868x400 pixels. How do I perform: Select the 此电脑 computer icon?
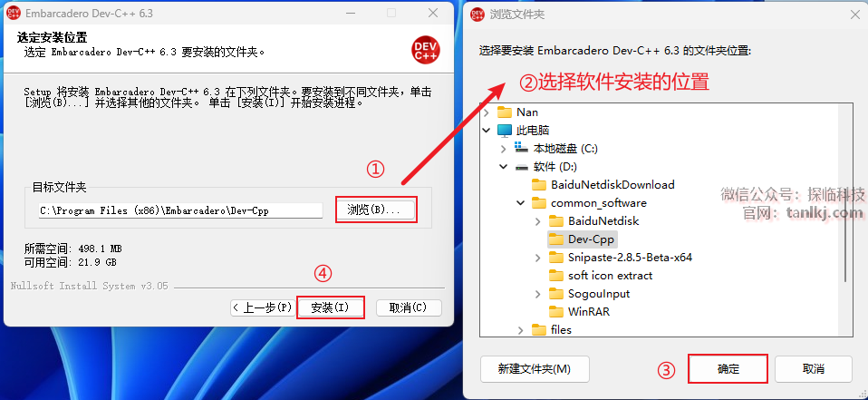tap(505, 131)
